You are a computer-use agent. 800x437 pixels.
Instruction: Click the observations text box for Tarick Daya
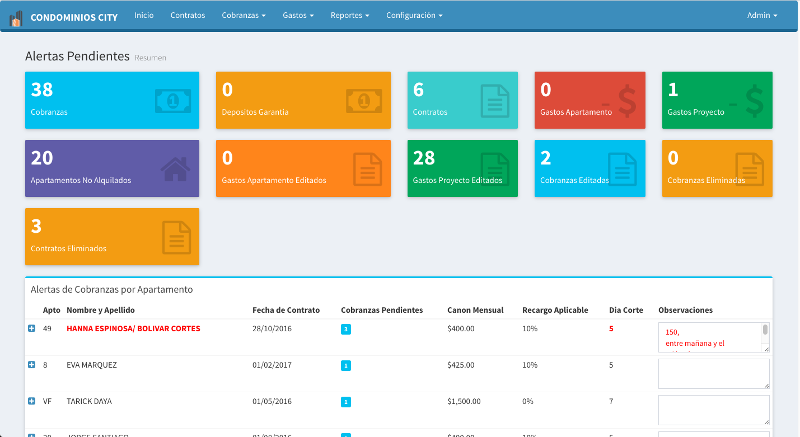[x=713, y=409]
